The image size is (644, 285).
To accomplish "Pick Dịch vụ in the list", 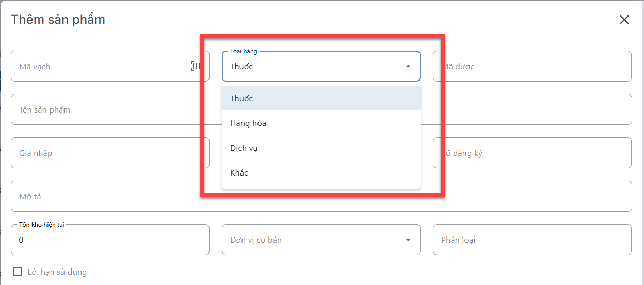I will click(244, 148).
